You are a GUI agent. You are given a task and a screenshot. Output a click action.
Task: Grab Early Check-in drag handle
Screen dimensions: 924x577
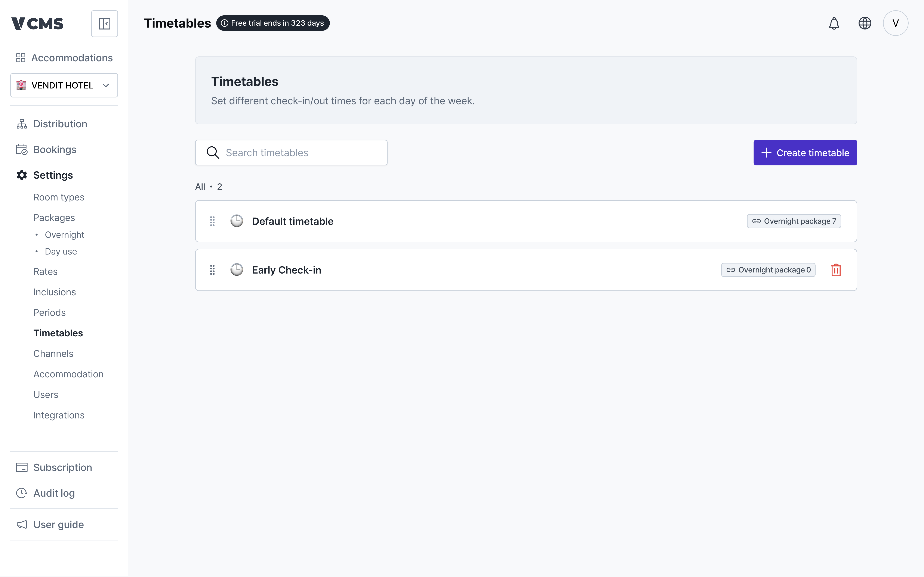212,270
